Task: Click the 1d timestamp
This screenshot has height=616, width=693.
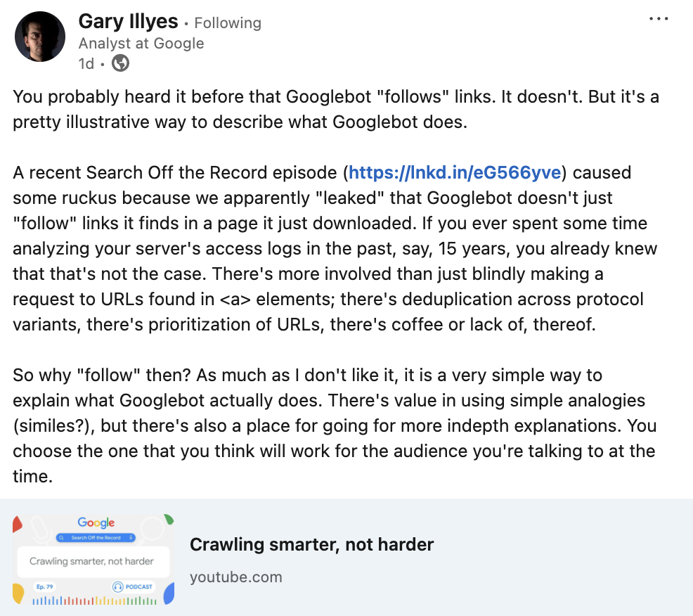Action: point(86,63)
